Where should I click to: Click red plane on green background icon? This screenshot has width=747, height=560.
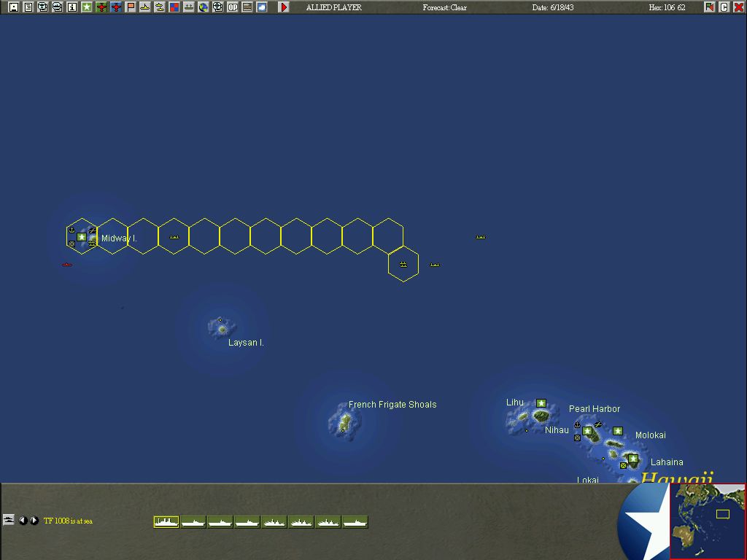[x=101, y=7]
